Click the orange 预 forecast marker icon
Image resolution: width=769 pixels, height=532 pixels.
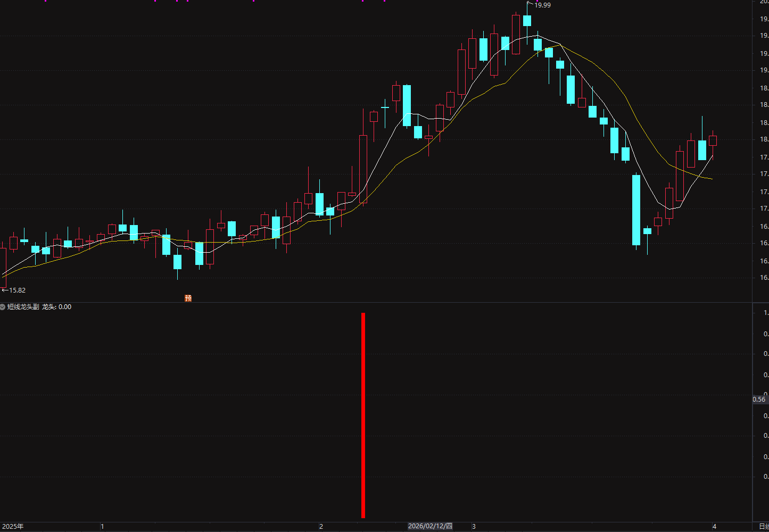(x=188, y=298)
